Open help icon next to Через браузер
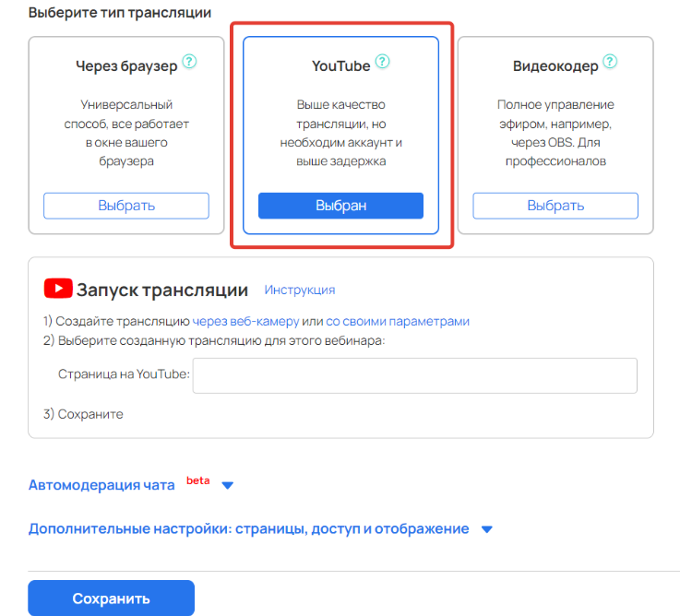 pos(189,62)
